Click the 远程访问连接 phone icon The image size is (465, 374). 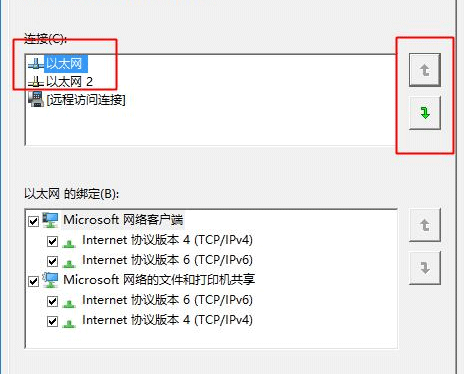[x=36, y=99]
